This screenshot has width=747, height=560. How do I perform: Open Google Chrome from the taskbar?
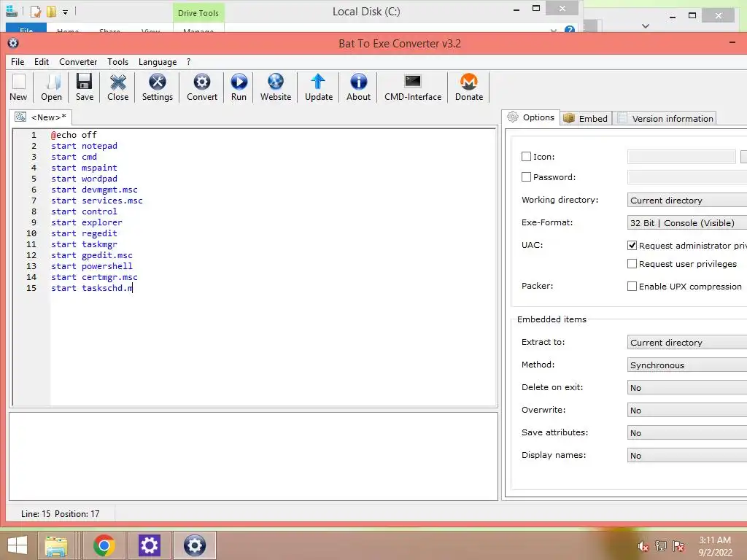coord(104,545)
